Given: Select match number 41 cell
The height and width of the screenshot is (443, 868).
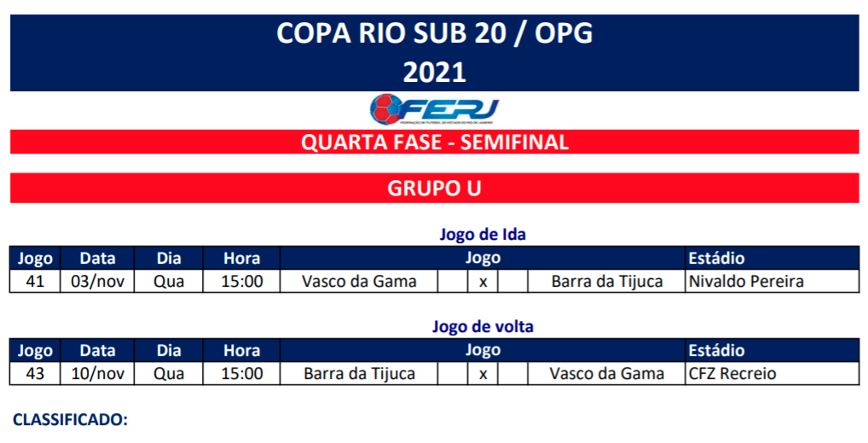Looking at the screenshot, I should coord(35,281).
